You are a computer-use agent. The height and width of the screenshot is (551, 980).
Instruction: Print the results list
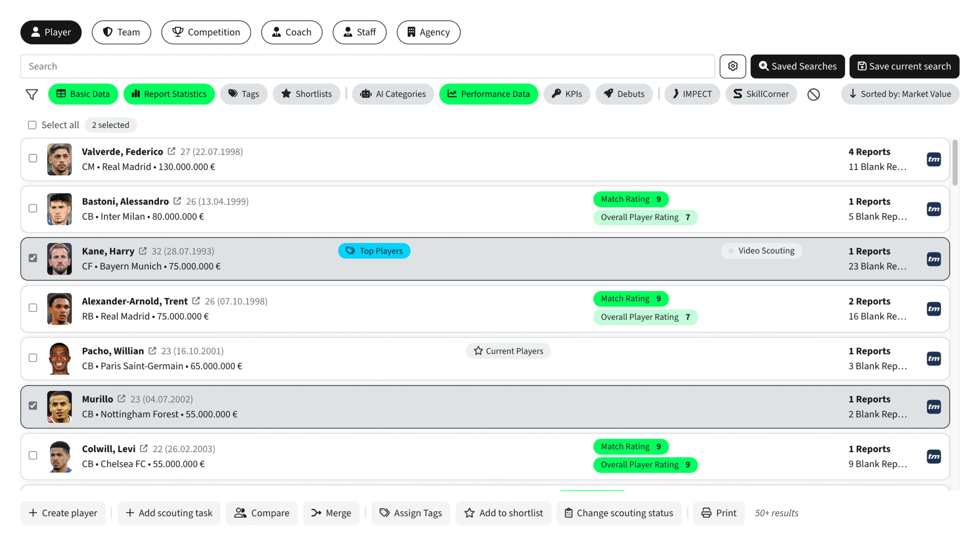coord(719,513)
